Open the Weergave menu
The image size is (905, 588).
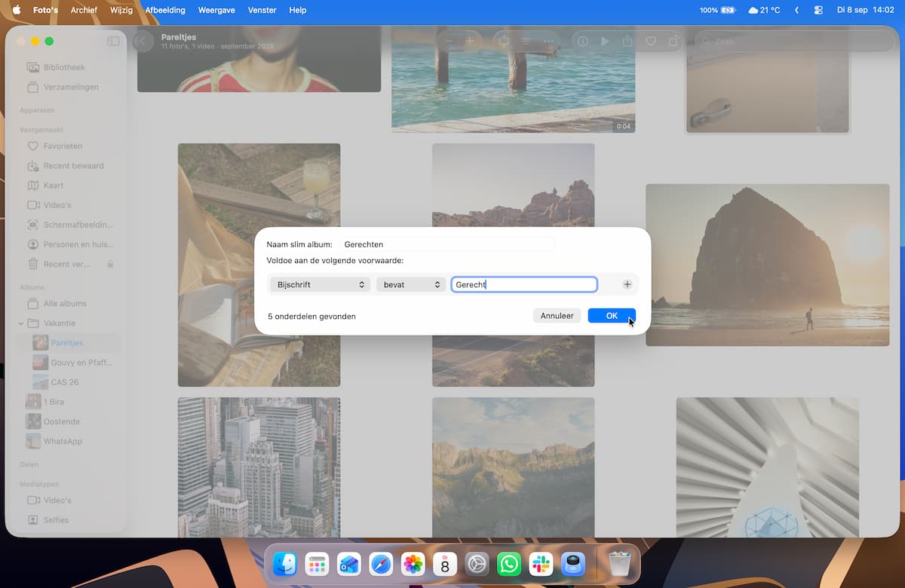216,10
